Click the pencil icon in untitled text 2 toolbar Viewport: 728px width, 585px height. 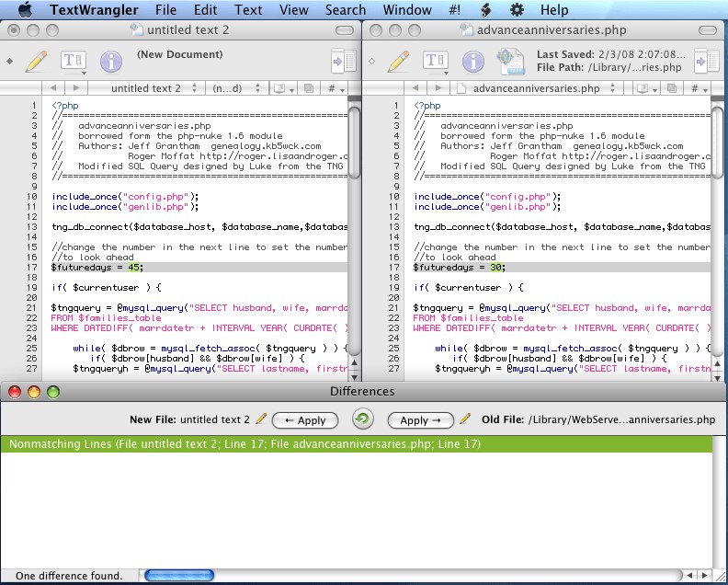pyautogui.click(x=36, y=62)
